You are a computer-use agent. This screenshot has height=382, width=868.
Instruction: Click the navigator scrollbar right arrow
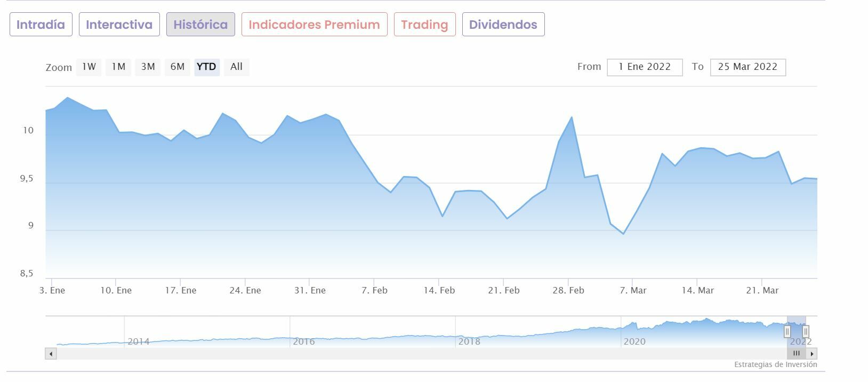(x=812, y=354)
